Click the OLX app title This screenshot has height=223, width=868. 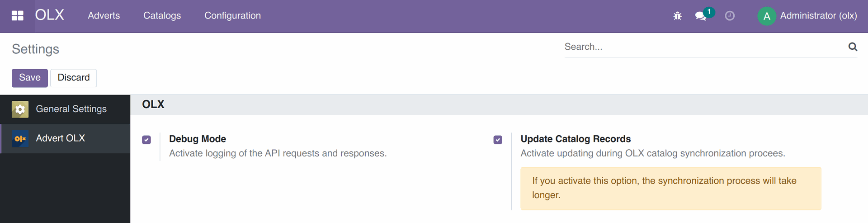pos(50,15)
